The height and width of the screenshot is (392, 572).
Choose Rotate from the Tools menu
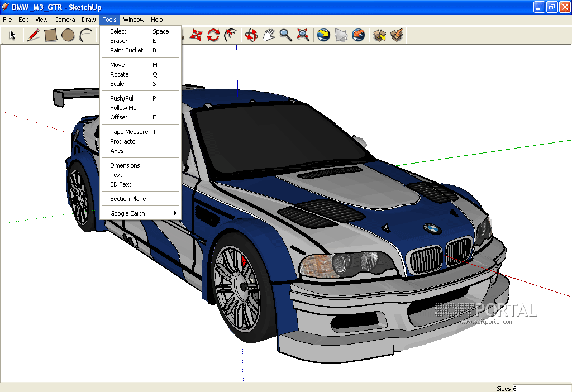click(140, 74)
